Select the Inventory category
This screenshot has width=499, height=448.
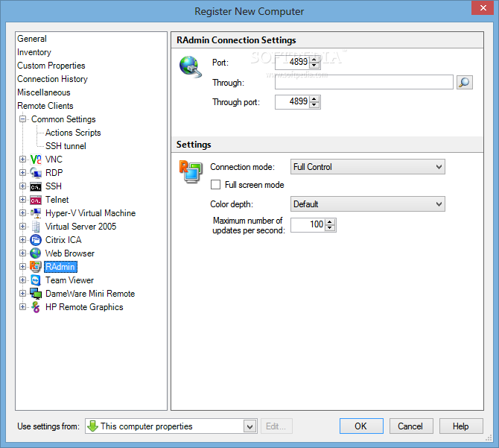point(34,52)
